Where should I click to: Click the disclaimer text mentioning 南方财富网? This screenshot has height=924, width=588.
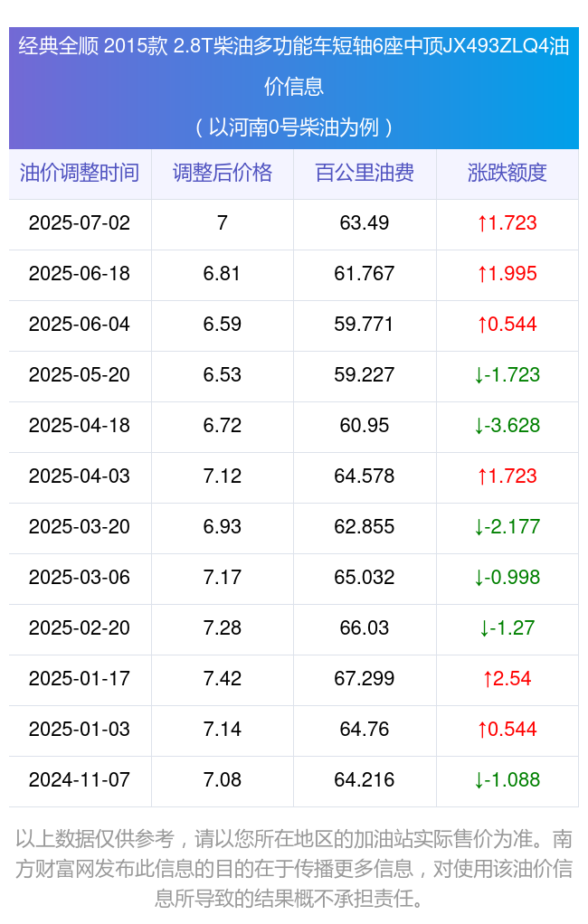[294, 869]
